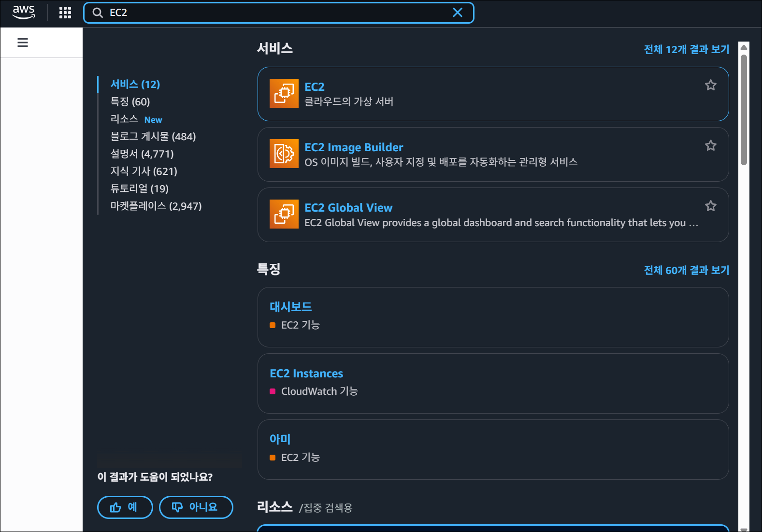Open the hamburger navigation menu

[x=23, y=43]
